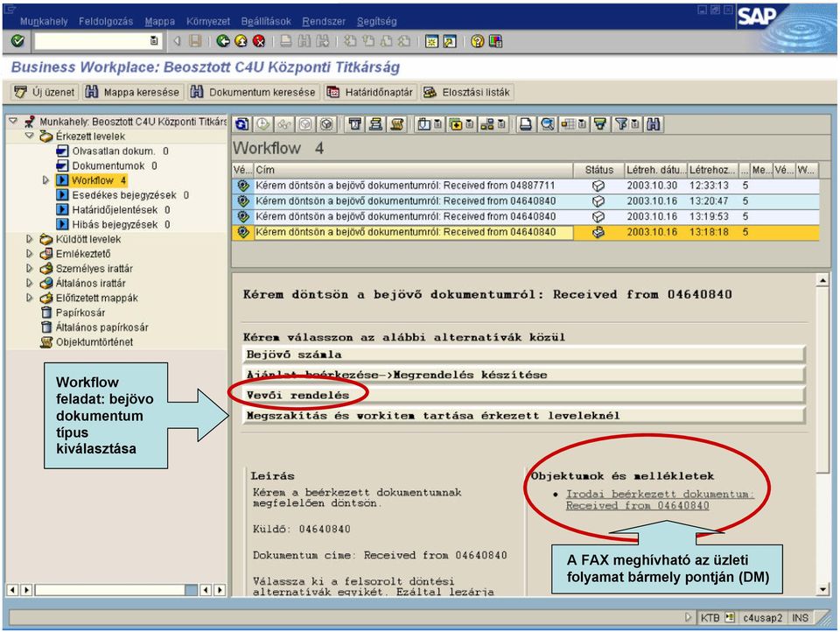This screenshot has height=632, width=840.
Task: Open a new session with the toolbar icon
Action: tap(431, 41)
